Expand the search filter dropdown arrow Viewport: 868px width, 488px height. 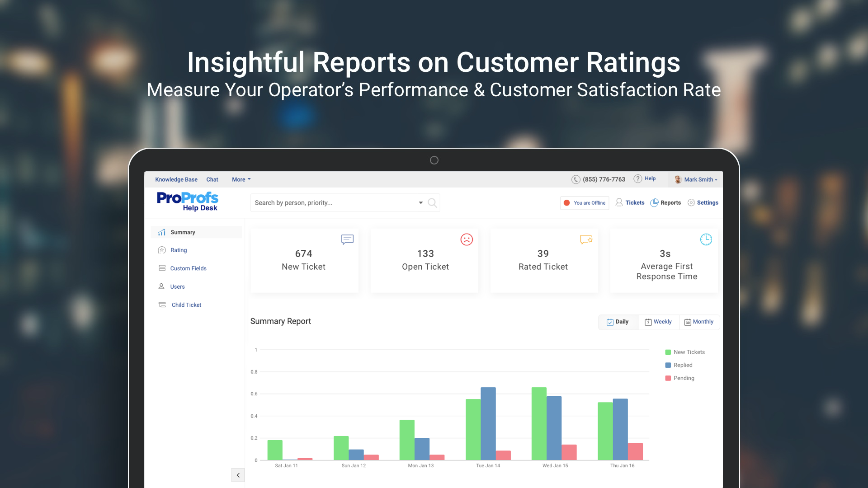click(x=420, y=203)
